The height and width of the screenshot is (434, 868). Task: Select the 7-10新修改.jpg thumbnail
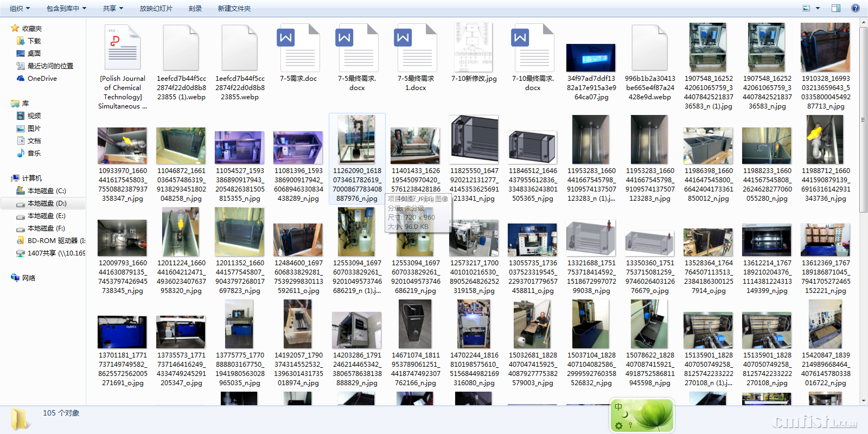474,48
